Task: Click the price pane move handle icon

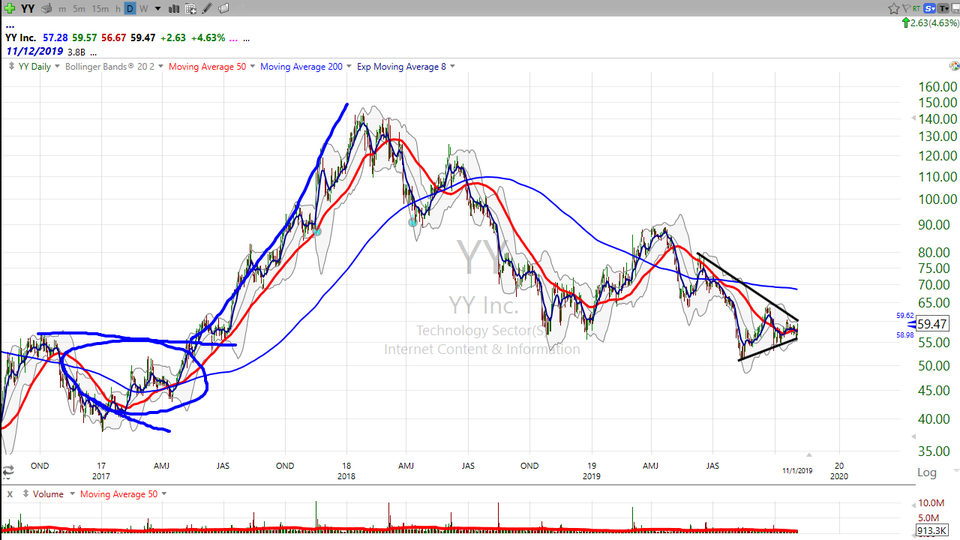Action: [11, 66]
